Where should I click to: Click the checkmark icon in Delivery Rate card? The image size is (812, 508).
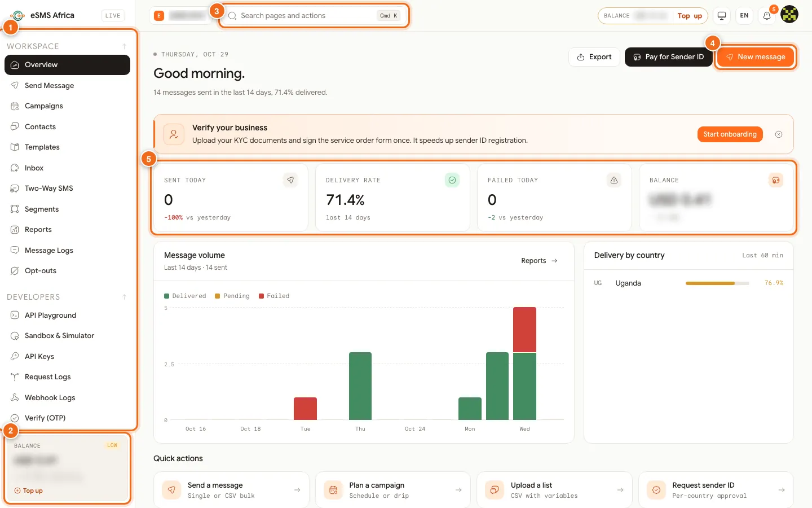[x=452, y=180]
